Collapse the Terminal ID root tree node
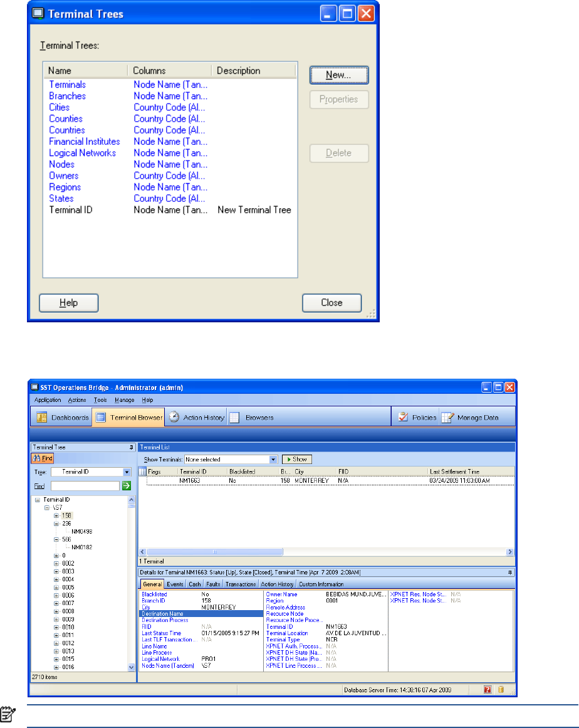 tap(37, 500)
